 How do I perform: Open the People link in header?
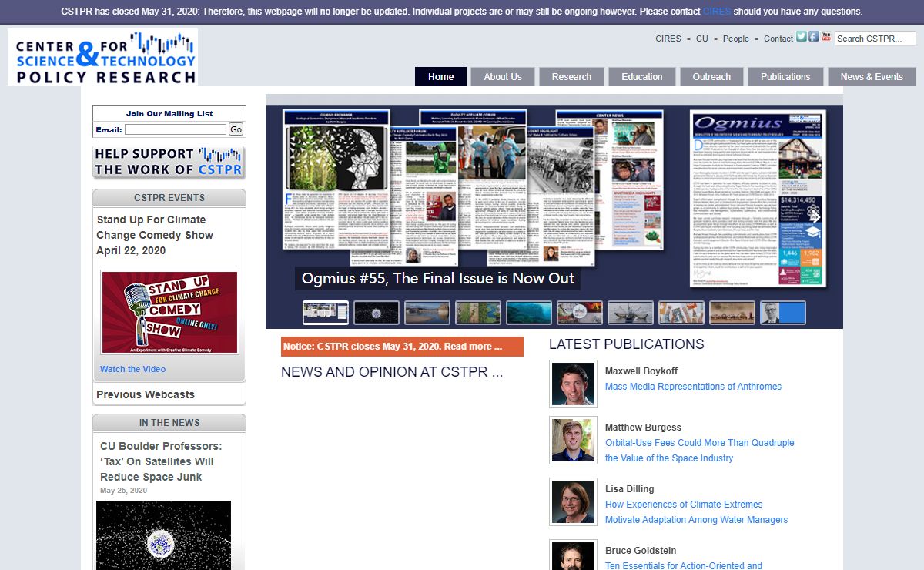point(735,39)
